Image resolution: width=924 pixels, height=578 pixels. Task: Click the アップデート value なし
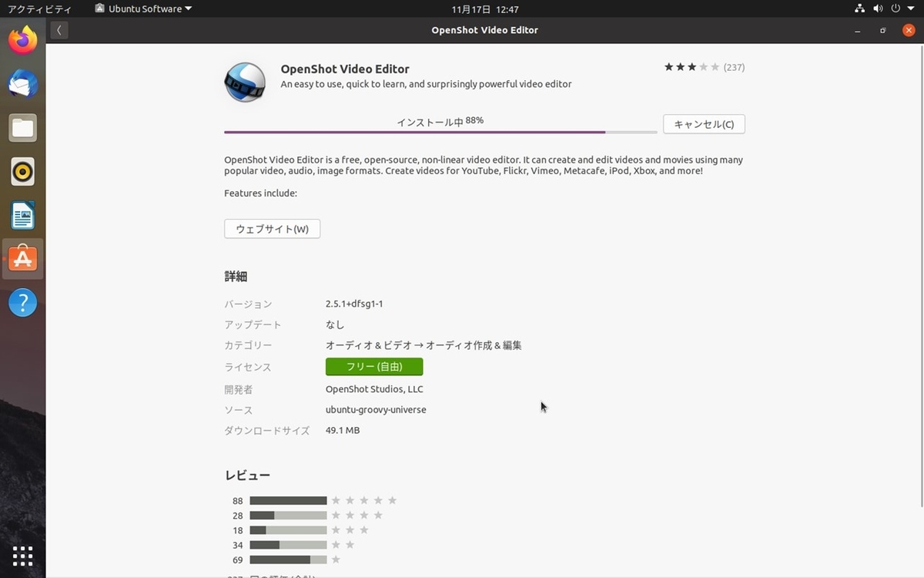click(335, 324)
